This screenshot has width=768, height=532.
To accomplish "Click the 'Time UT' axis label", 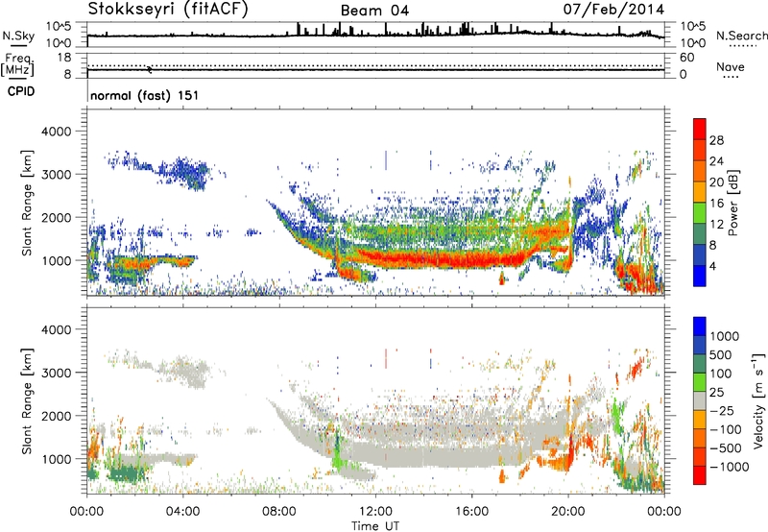I will [375, 525].
